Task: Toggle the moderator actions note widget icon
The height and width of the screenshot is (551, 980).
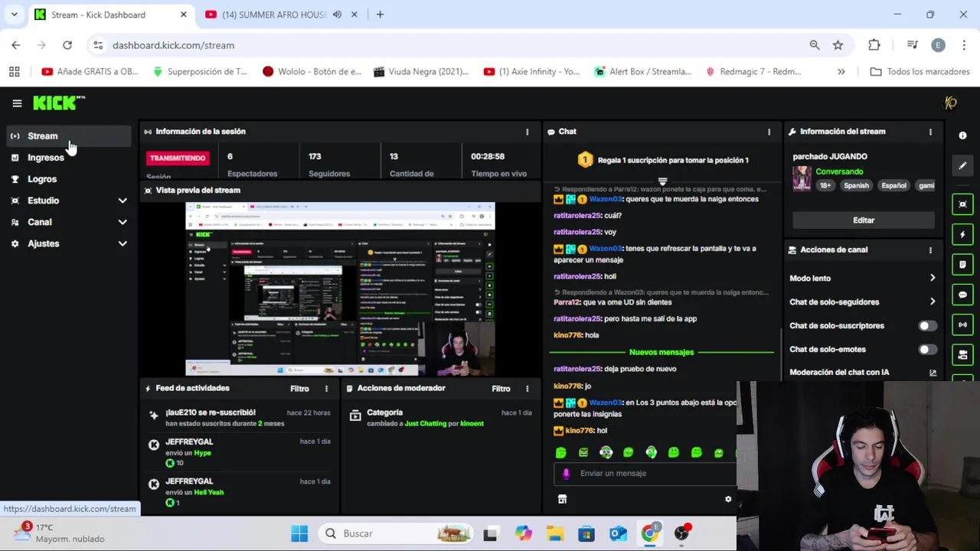Action: (962, 265)
